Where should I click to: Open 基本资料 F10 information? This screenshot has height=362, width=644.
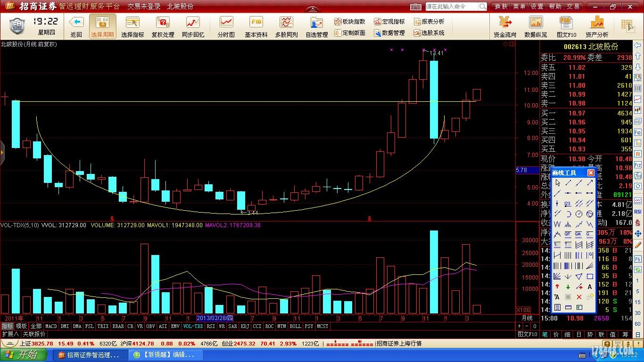256,26
